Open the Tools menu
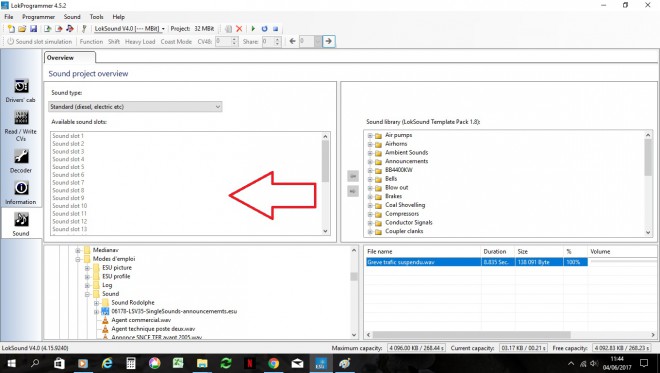Screen dimensions: 660x373 point(96,17)
